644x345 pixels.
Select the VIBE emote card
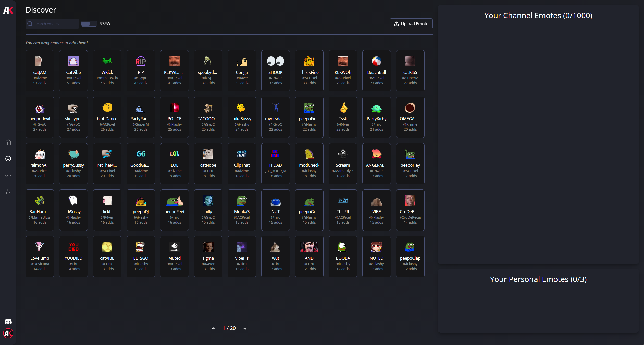tap(377, 210)
